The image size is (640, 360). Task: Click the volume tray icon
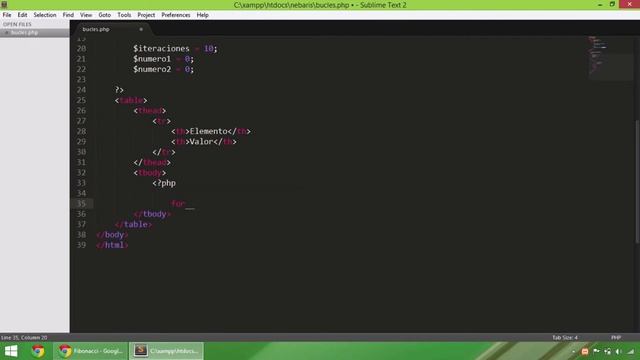tap(618, 351)
